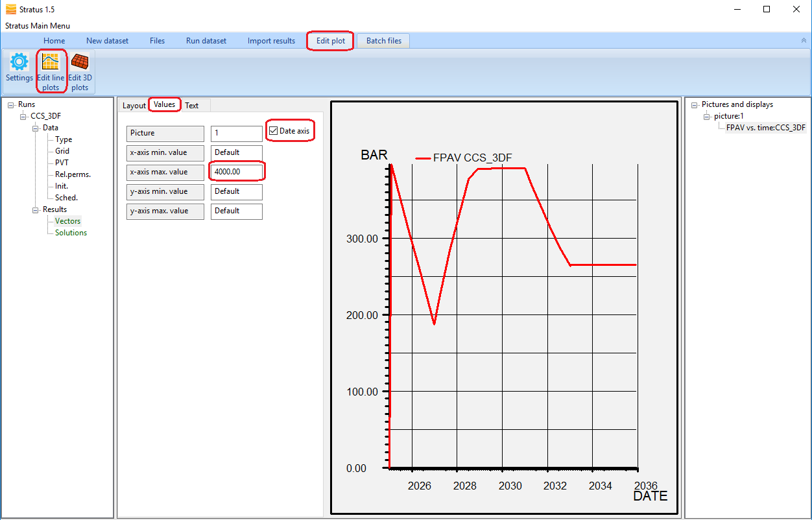Collapse the Runs tree node
The width and height of the screenshot is (812, 520).
coord(11,104)
